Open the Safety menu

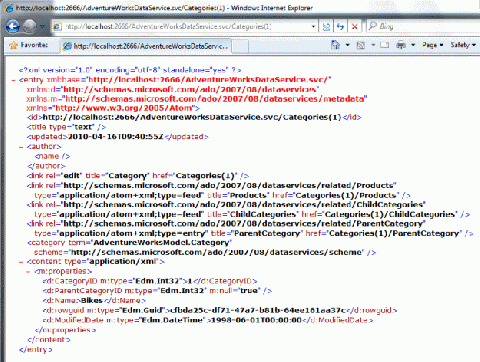(463, 45)
